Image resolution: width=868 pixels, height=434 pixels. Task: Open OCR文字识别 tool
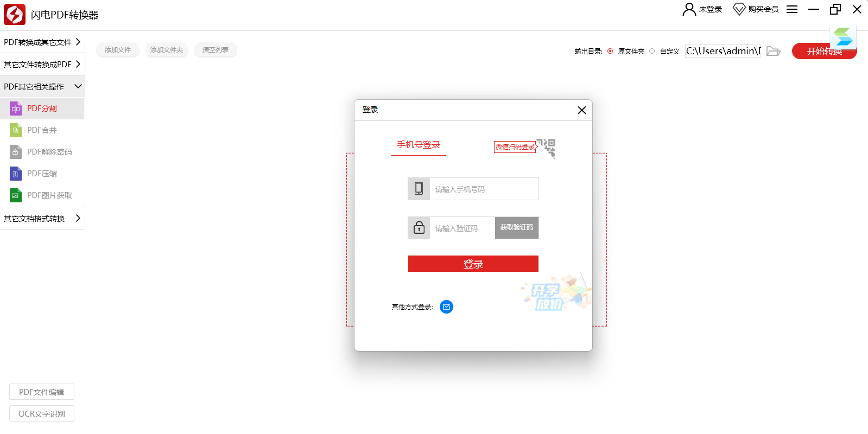click(x=42, y=413)
